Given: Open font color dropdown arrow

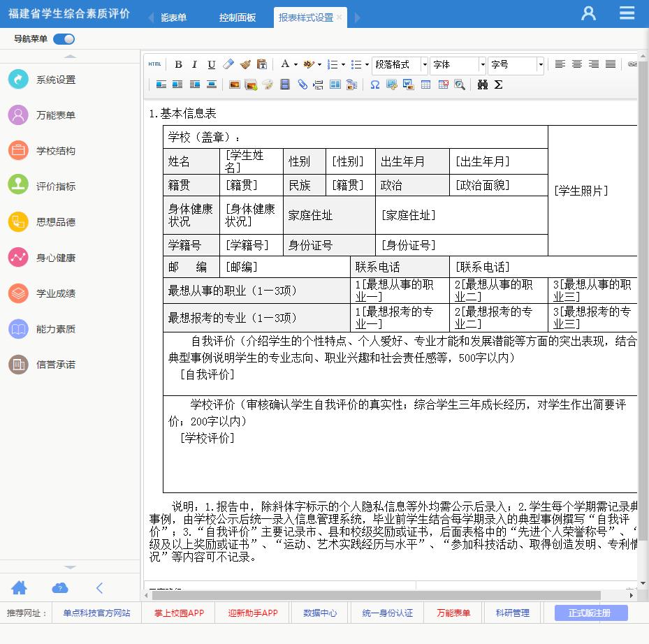Looking at the screenshot, I should (296, 64).
